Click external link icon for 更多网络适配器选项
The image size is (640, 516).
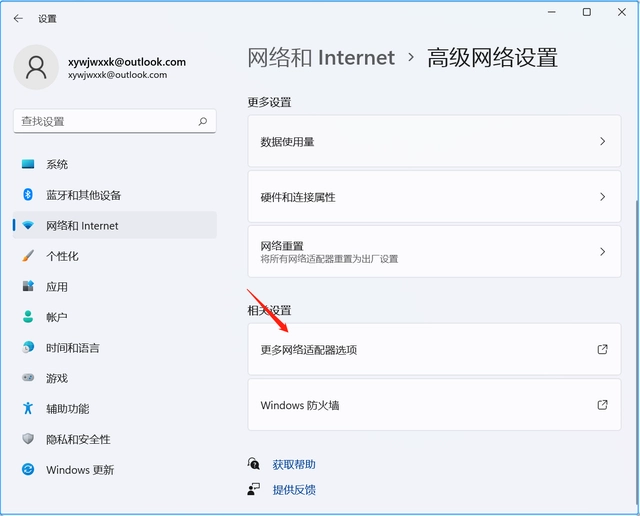coord(602,349)
